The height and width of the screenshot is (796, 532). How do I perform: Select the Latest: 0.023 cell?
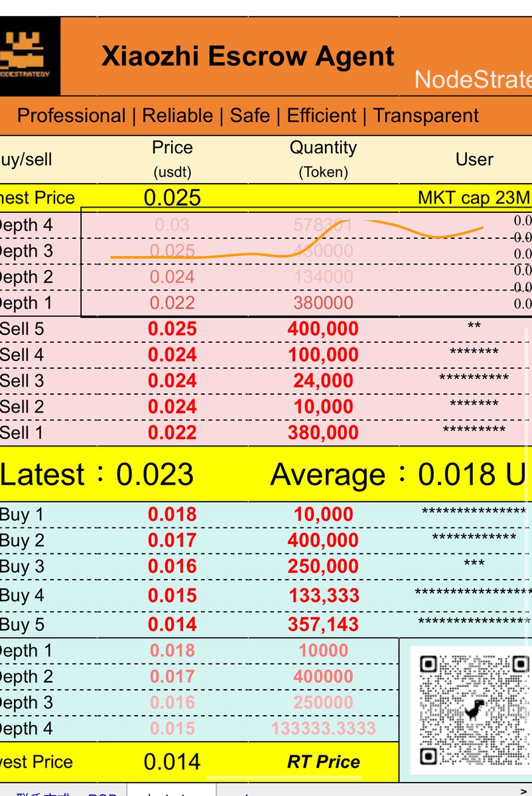(97, 475)
